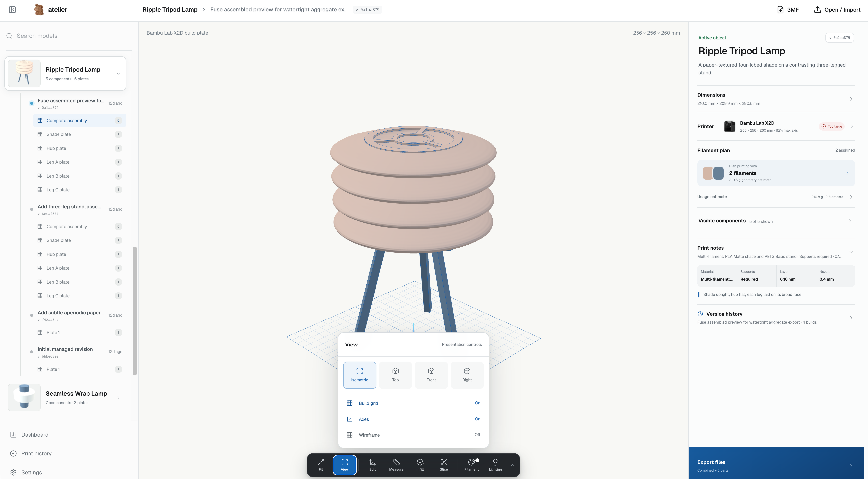The width and height of the screenshot is (868, 479).
Task: Collapse the Ripple Tripod Lamp card
Action: tap(118, 73)
